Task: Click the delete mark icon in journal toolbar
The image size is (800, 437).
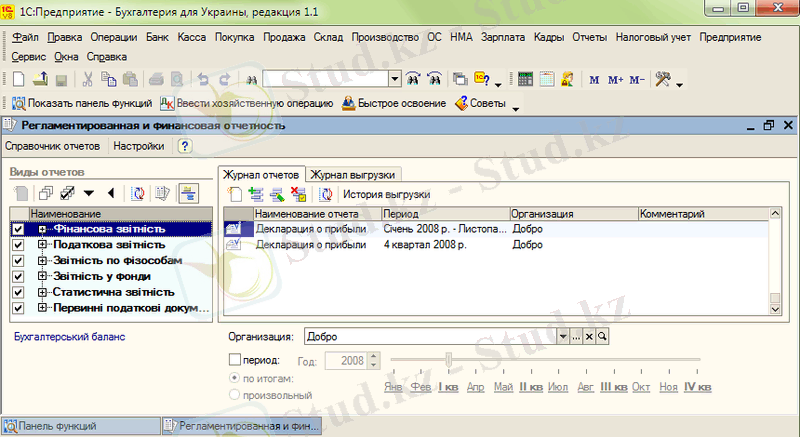Action: (x=297, y=194)
